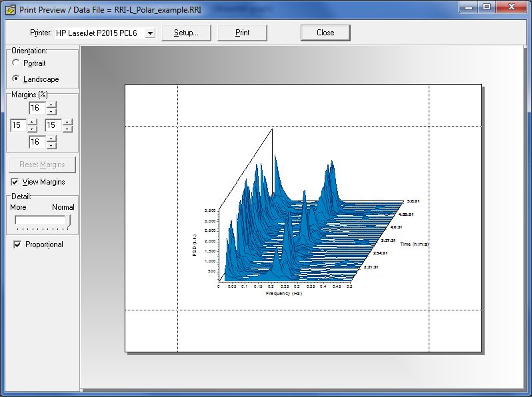Click the Close button in the toolbar
Image resolution: width=532 pixels, height=397 pixels.
(x=325, y=33)
